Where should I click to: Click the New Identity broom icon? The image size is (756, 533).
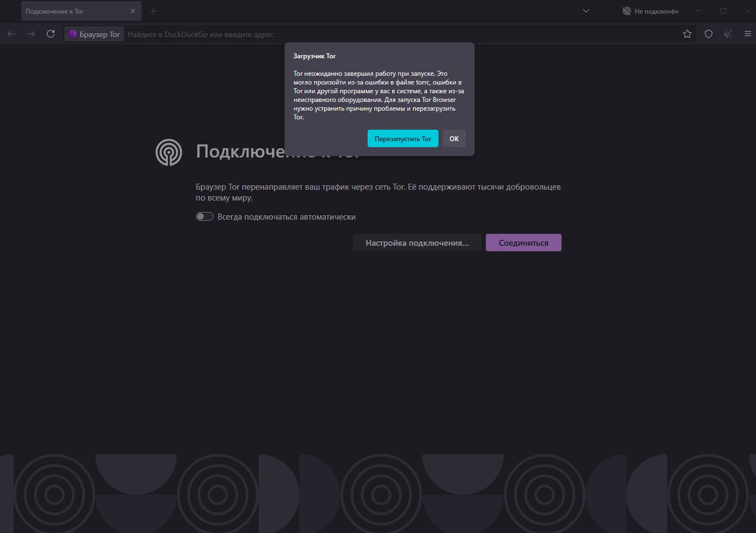point(728,34)
